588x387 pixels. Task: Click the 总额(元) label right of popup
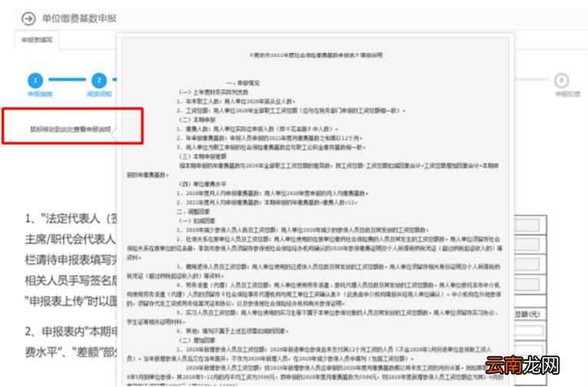tap(527, 314)
